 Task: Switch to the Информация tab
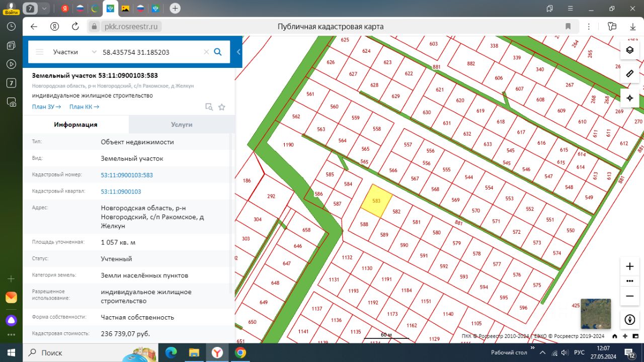[75, 125]
